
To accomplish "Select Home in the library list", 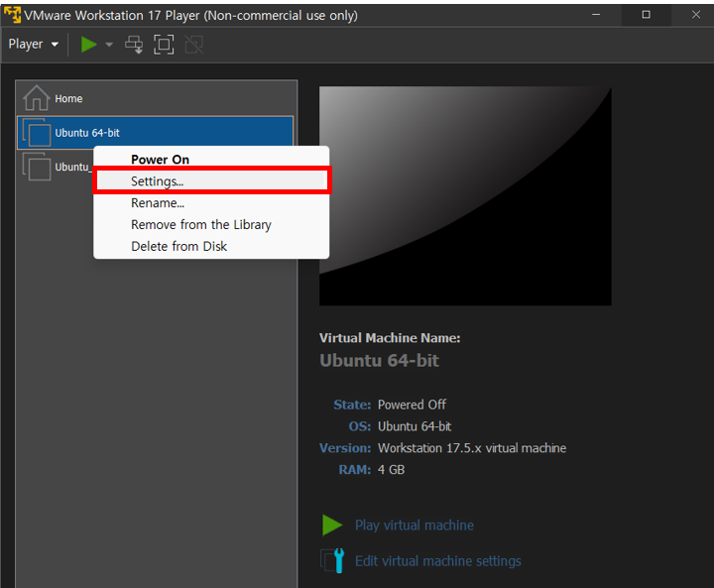I will click(156, 98).
